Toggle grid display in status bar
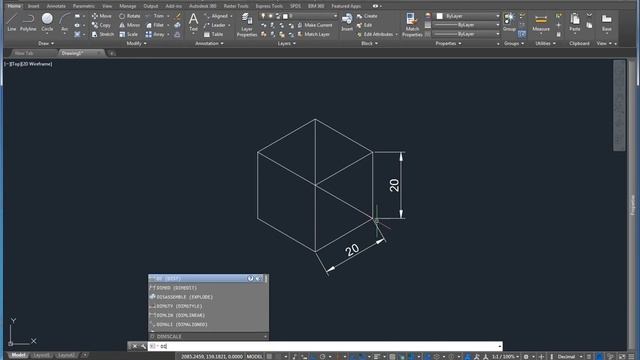Viewport: 640px width, 360px height. click(x=269, y=357)
